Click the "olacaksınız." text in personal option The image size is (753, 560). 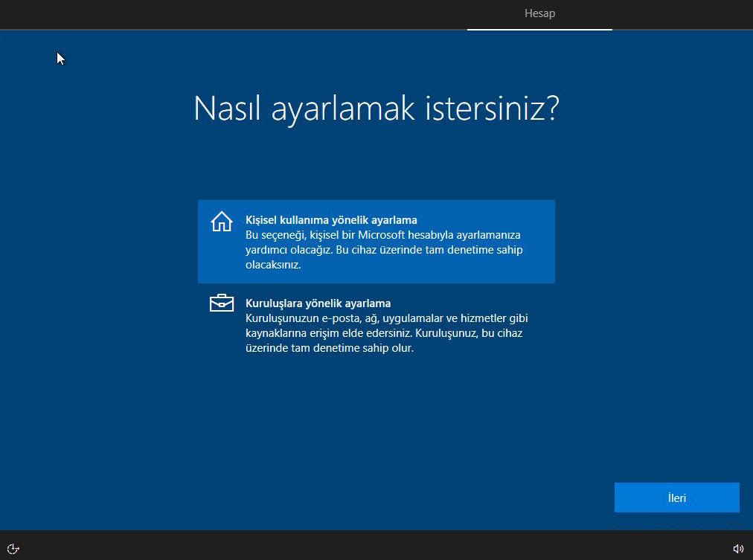coord(273,265)
